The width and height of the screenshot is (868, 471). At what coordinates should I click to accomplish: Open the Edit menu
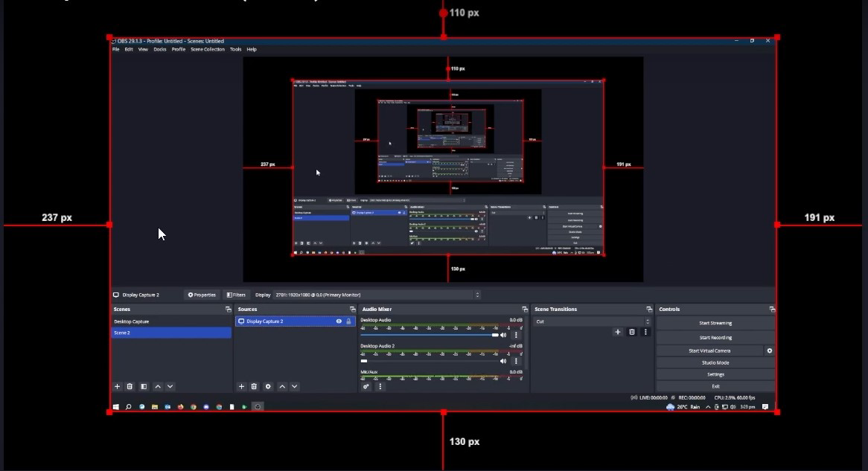tap(129, 49)
